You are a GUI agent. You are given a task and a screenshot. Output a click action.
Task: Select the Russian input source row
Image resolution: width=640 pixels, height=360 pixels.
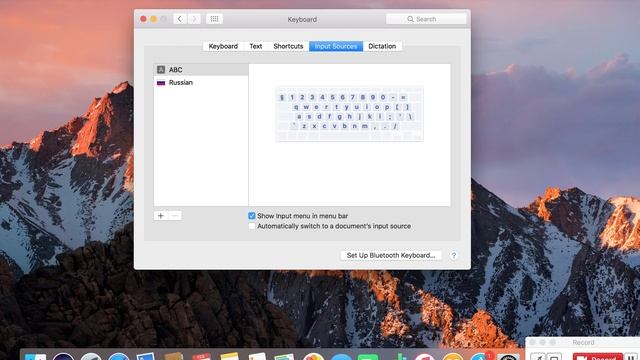click(201, 82)
